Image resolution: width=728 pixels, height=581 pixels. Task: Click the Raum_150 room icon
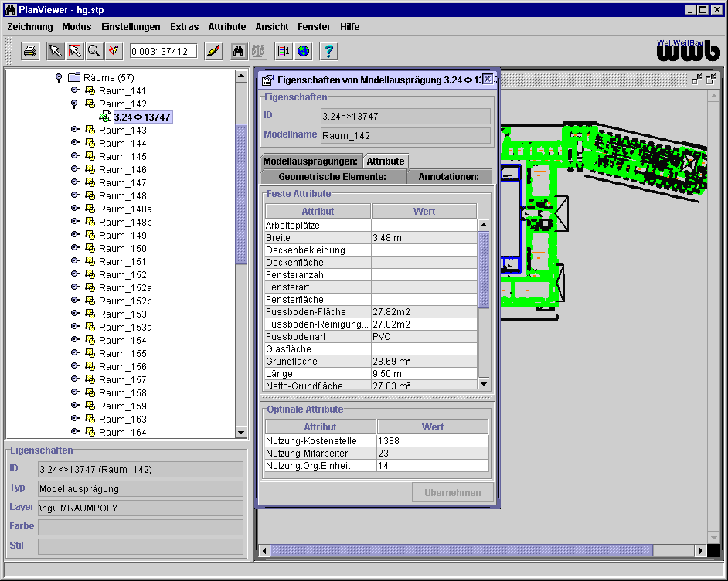click(x=90, y=248)
